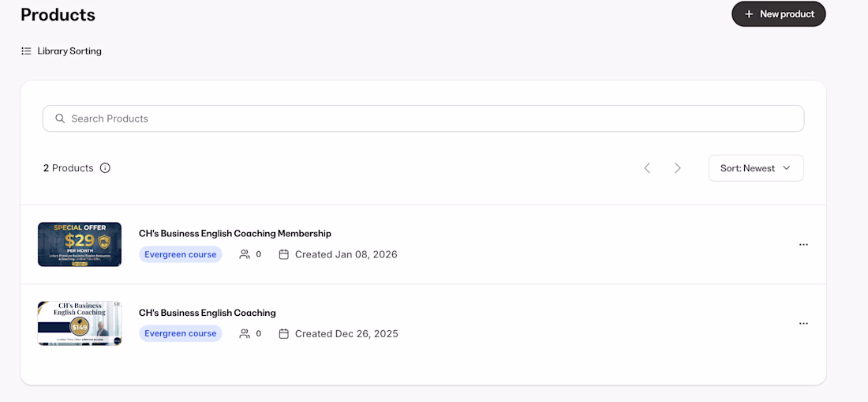Open Library Sorting
Viewport: 868px width, 402px height.
69,51
